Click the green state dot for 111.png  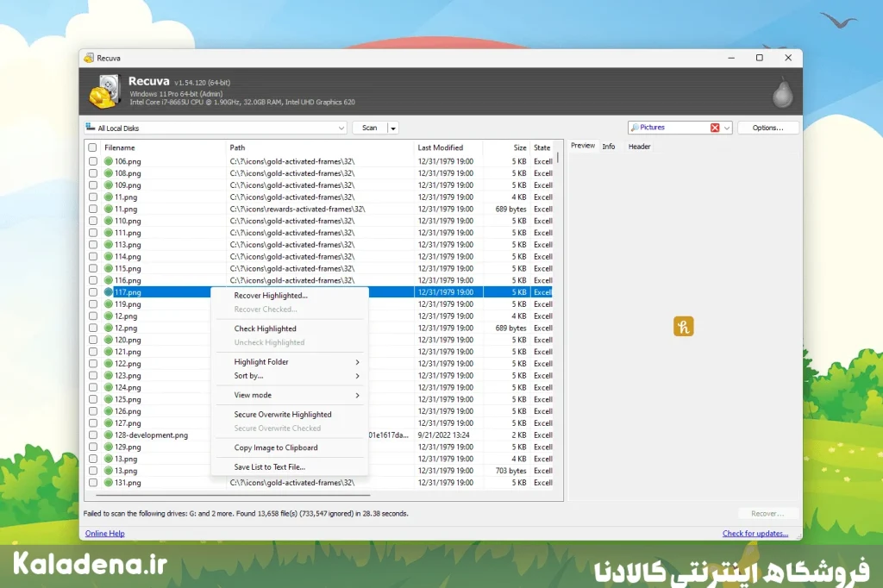click(109, 233)
